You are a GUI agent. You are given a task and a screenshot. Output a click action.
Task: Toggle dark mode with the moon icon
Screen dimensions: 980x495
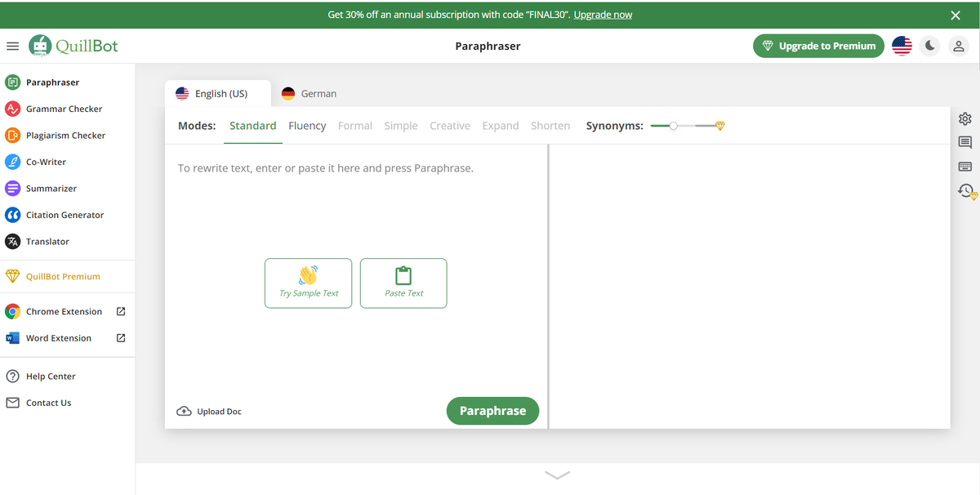click(929, 46)
